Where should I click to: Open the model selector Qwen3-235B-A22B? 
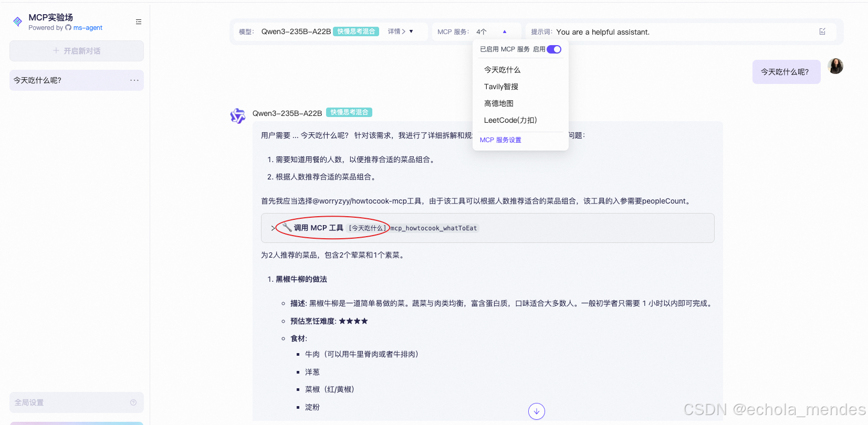[296, 31]
